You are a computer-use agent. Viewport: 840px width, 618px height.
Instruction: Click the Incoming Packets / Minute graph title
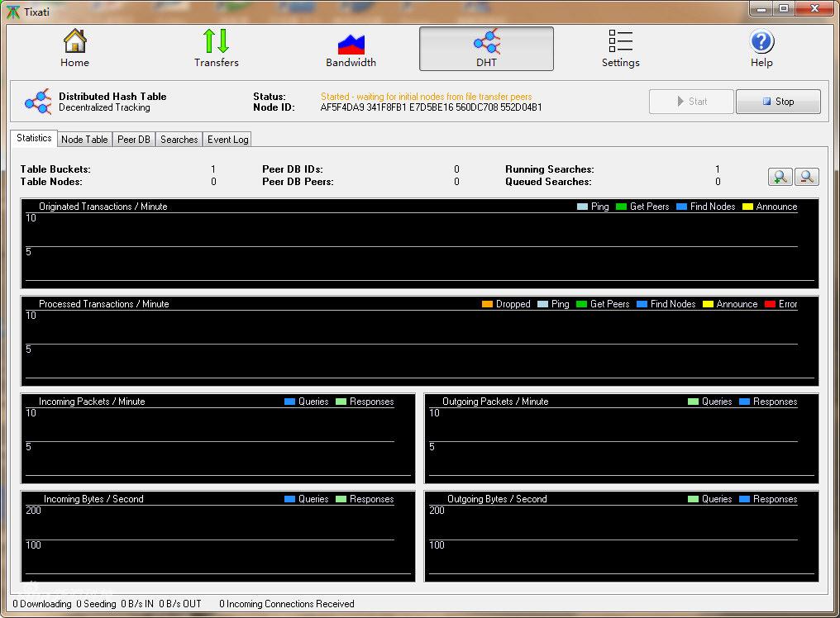coord(92,402)
